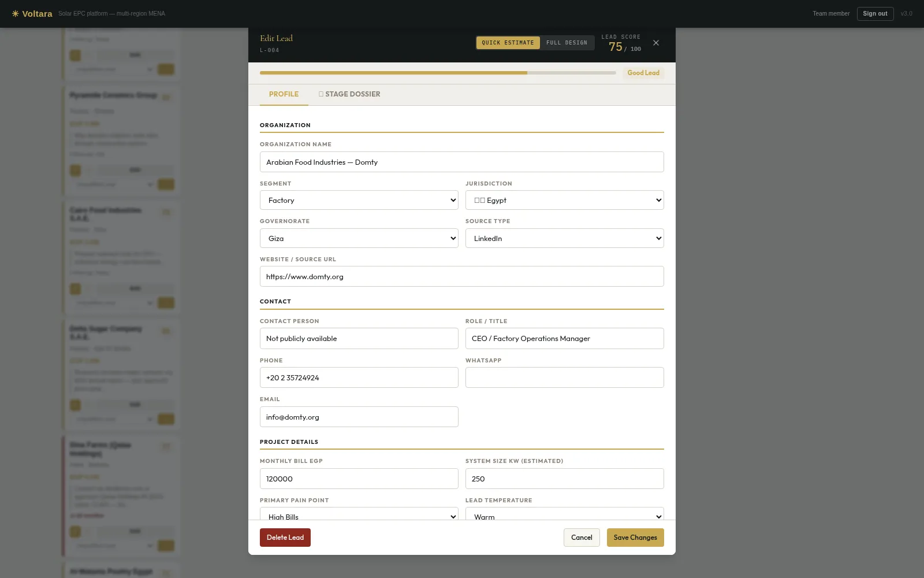Screen dimensions: 924x578
Task: Open the Primary Pain Point dropdown
Action: click(x=359, y=514)
